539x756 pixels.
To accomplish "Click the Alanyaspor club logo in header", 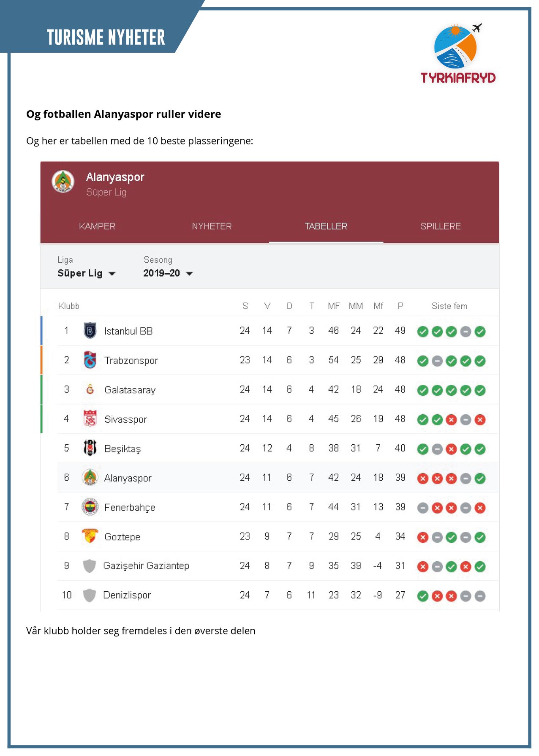I will pos(63,182).
